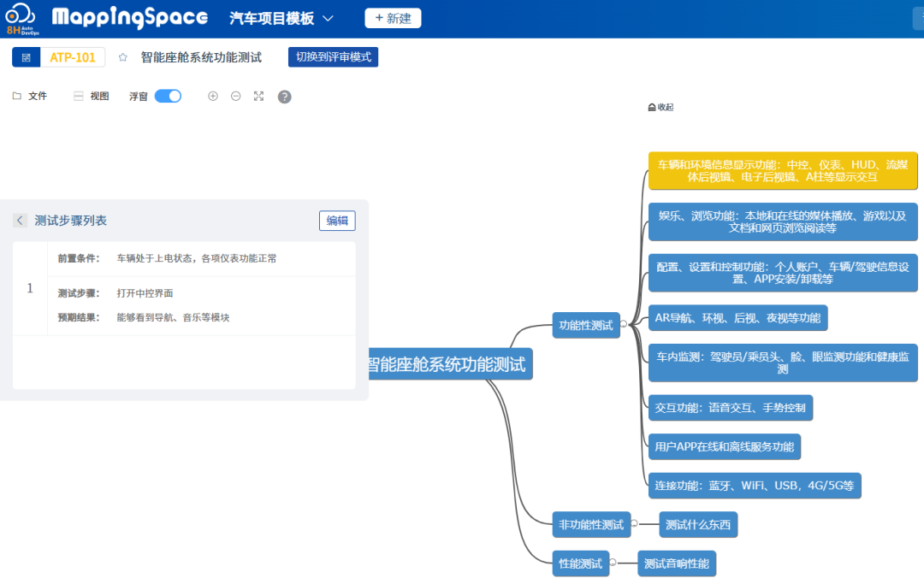Click the fit-to-screen expand icon
This screenshot has width=924, height=584.
pos(258,97)
